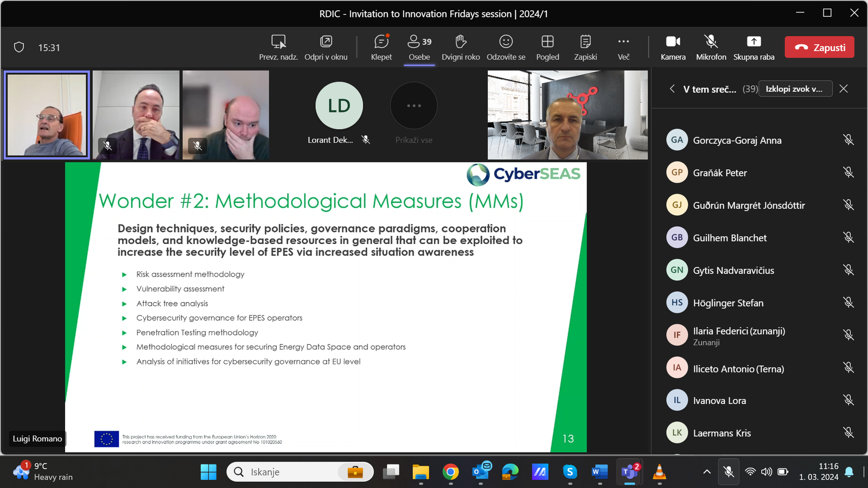Click Prevz. nadz. take control icon
Viewport: 868px width, 488px height.
pyautogui.click(x=278, y=41)
